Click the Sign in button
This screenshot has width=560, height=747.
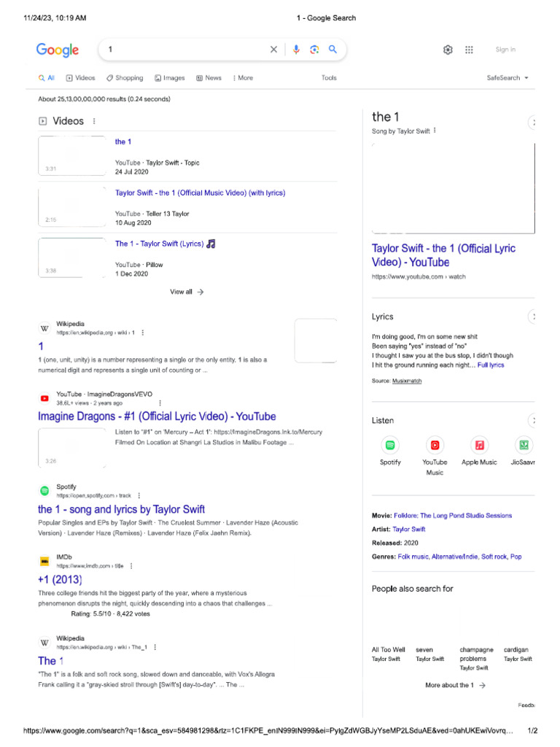point(505,49)
